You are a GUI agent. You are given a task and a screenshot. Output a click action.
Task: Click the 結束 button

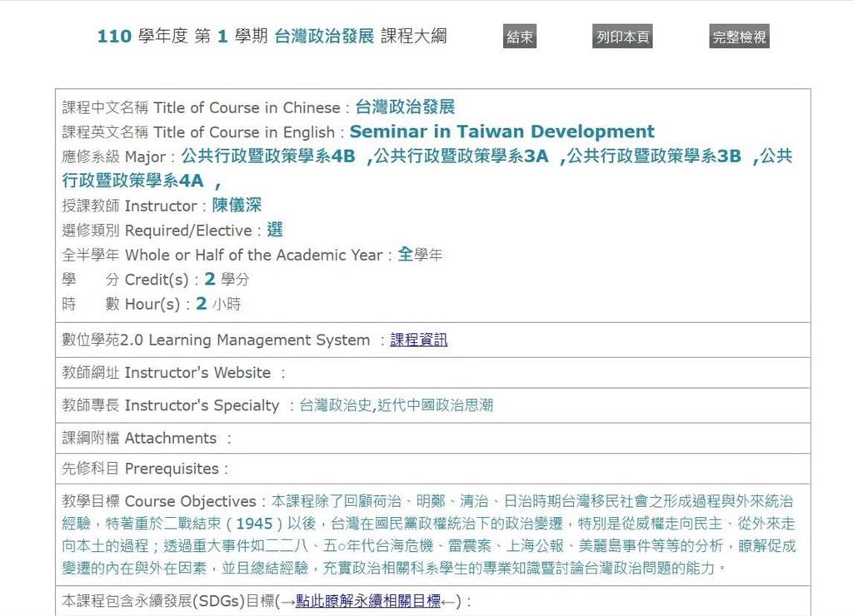pos(520,37)
